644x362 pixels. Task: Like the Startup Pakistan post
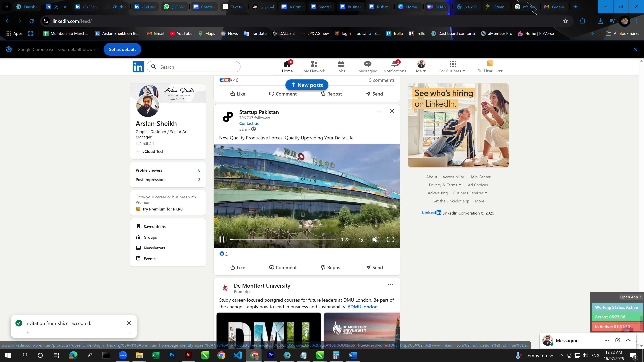(237, 267)
